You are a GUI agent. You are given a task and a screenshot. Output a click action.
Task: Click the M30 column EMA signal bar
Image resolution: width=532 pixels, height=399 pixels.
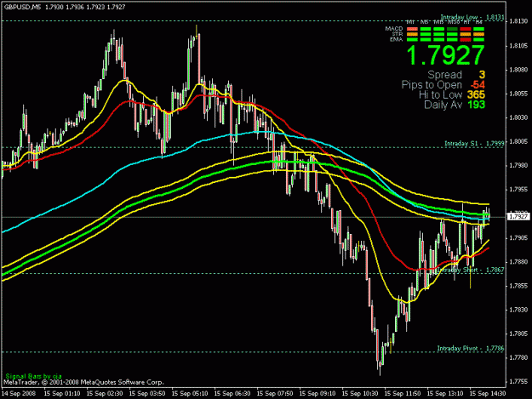pos(452,39)
